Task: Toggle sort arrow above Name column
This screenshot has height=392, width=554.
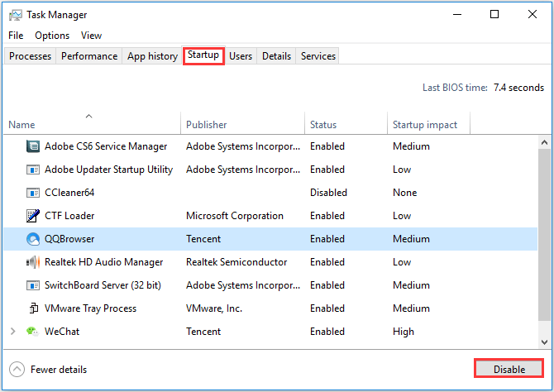Action: [x=89, y=116]
